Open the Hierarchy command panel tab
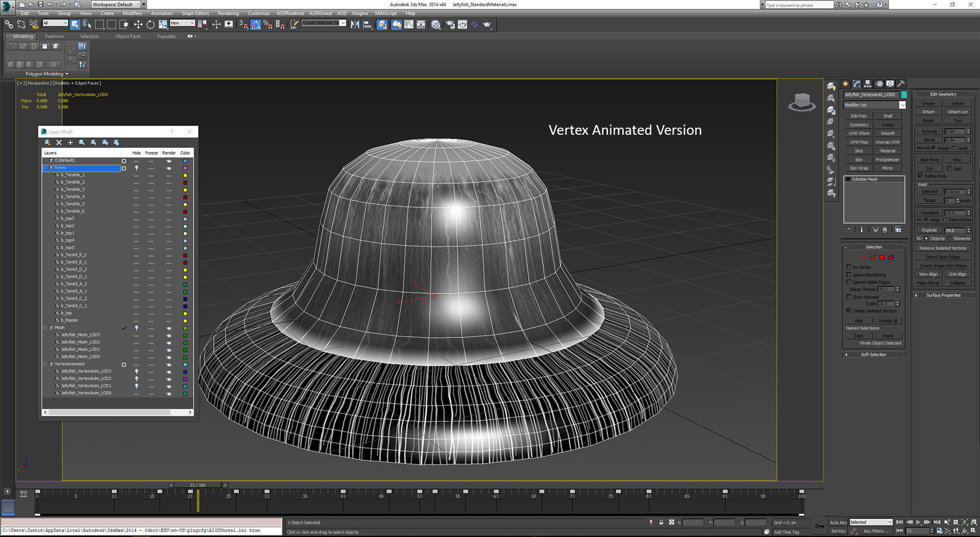The image size is (980, 537). (x=868, y=84)
